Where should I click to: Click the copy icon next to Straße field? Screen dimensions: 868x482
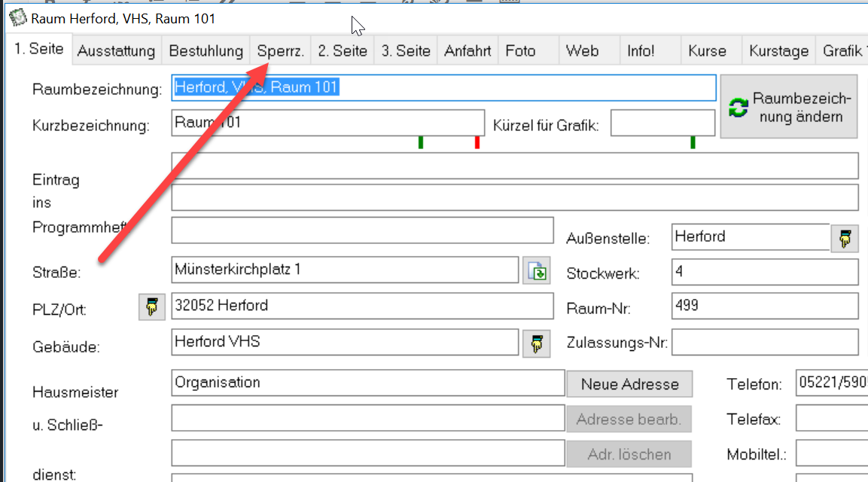[537, 271]
